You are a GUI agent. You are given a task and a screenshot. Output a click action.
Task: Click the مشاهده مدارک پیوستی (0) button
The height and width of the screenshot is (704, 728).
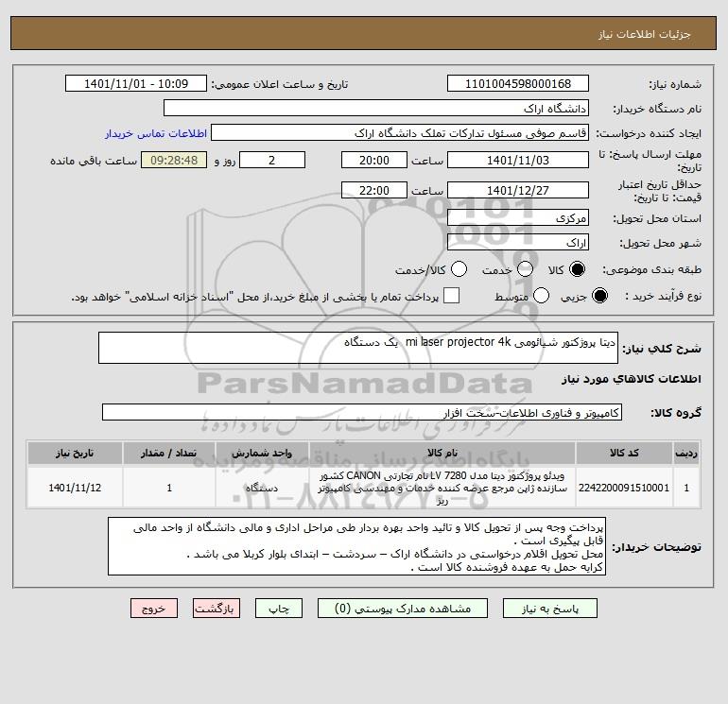403,609
